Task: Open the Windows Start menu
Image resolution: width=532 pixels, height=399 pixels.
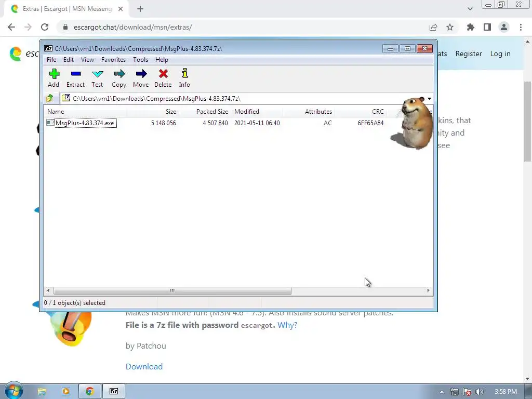Action: [14, 391]
